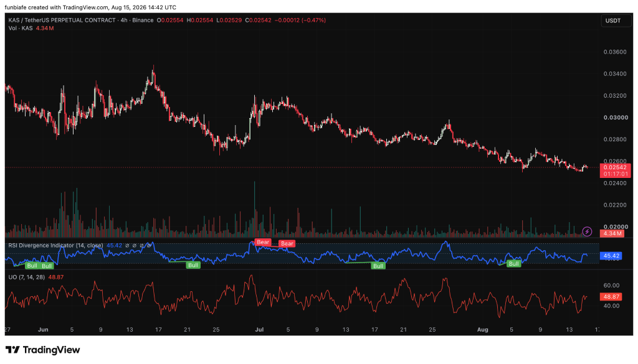Click the 0.02800 price axis level
638x364 pixels.
tap(615, 139)
